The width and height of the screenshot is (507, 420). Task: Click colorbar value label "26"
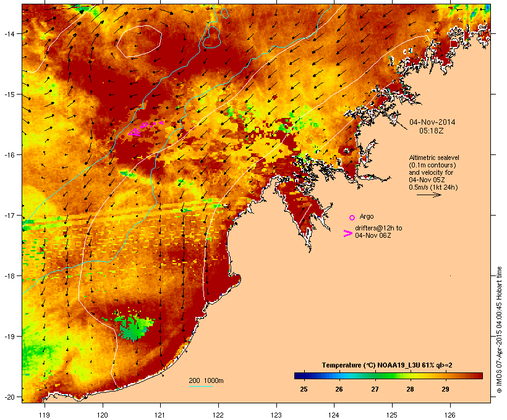click(339, 389)
